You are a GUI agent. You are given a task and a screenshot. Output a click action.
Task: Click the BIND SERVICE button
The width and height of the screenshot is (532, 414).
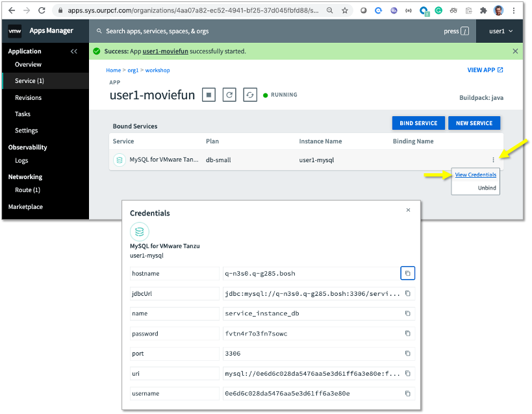point(418,123)
